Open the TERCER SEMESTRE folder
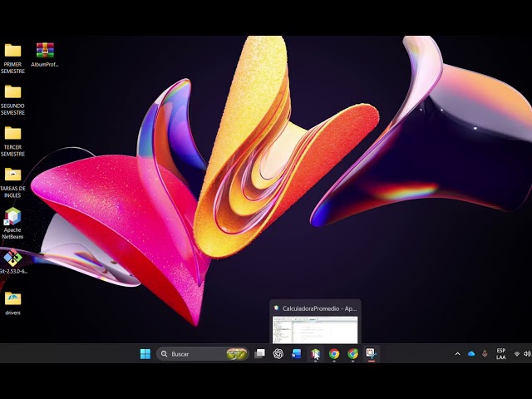The width and height of the screenshot is (532, 399). click(13, 141)
